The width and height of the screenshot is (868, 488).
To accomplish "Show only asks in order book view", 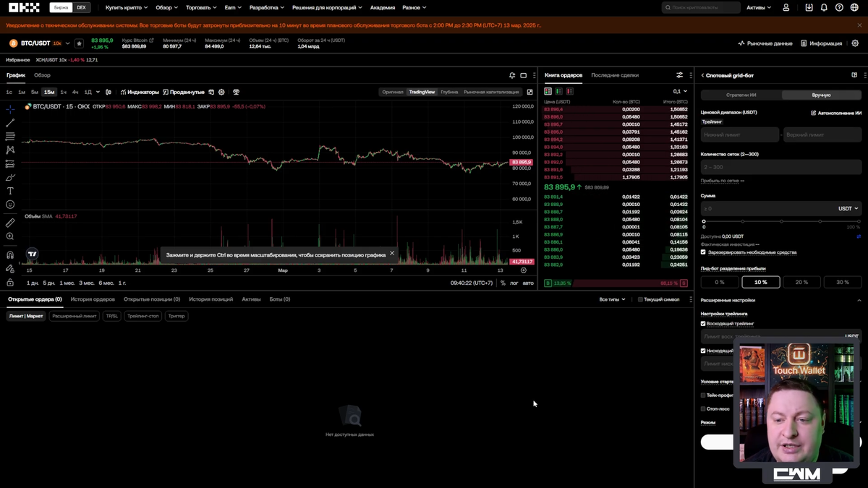I will pyautogui.click(x=569, y=91).
